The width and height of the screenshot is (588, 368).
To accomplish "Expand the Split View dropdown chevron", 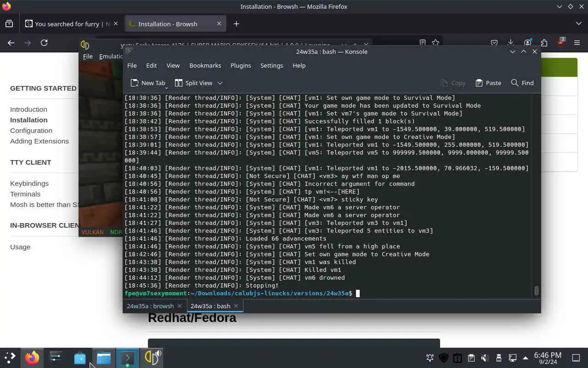I will 220,83.
